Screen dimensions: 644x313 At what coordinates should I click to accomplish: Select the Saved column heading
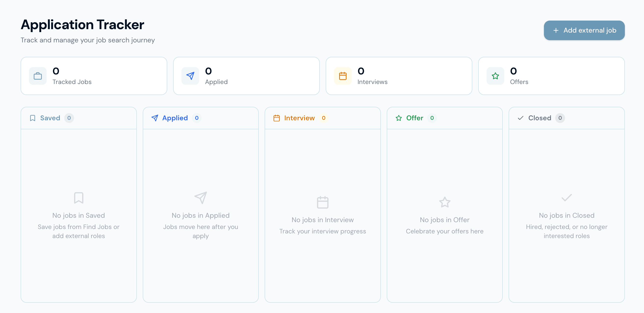coord(50,118)
